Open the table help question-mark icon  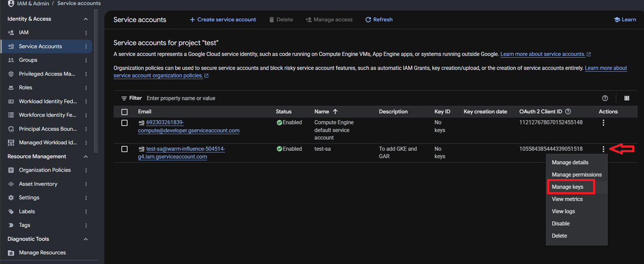pos(605,98)
